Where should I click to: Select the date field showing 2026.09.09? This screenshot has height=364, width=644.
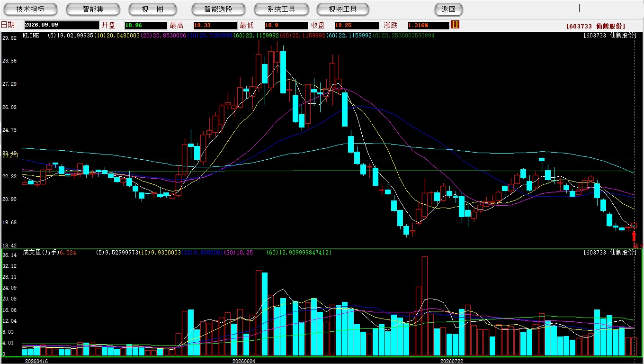62,25
